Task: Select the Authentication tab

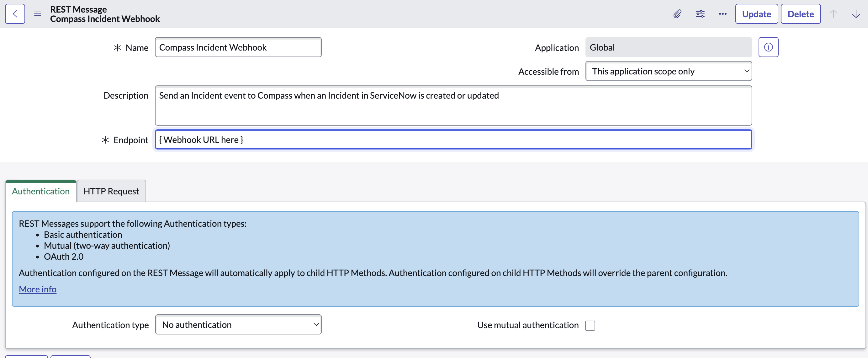Action: 40,191
